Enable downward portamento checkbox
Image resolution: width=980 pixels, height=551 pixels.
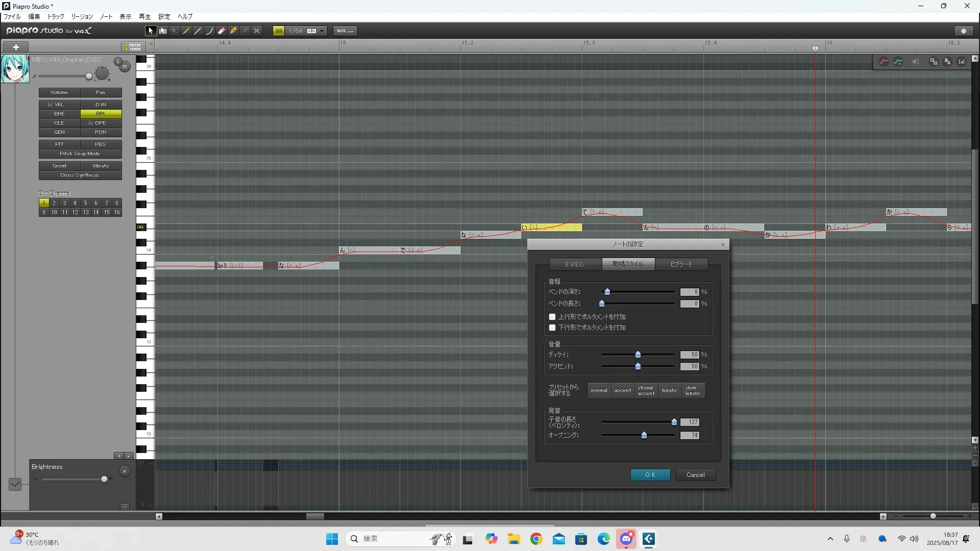tap(552, 328)
